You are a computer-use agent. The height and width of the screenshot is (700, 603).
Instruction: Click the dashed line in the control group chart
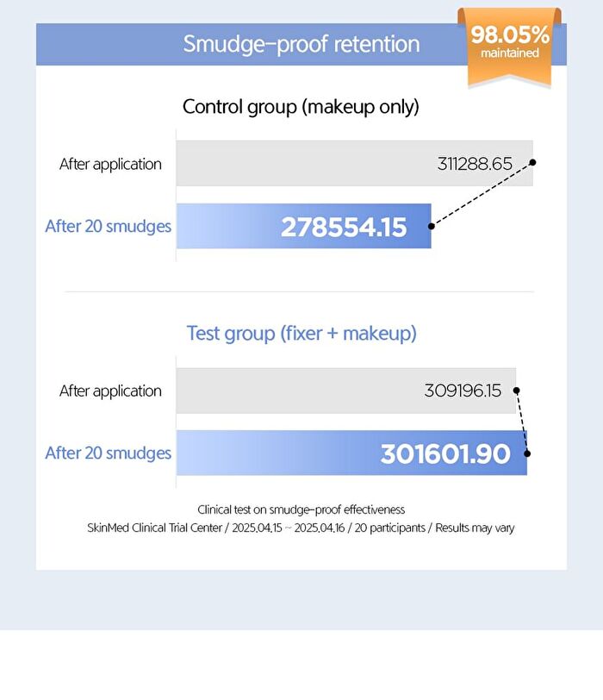(x=482, y=195)
